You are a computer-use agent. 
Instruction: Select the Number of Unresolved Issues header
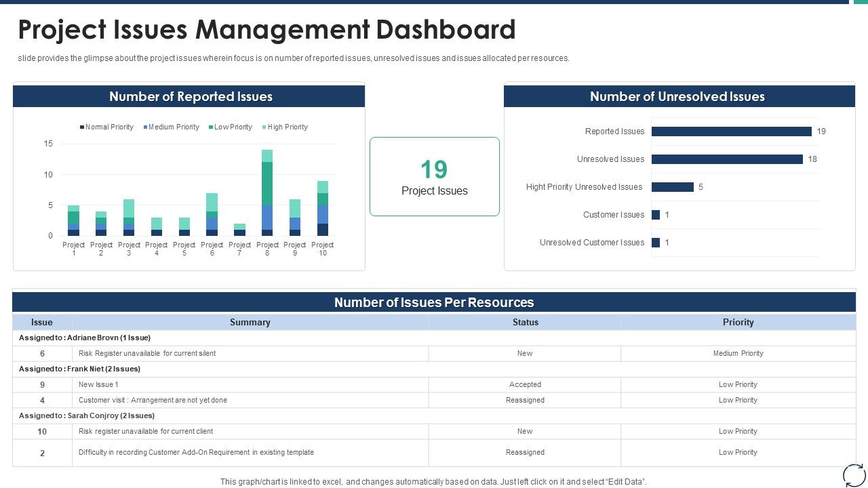click(x=679, y=96)
